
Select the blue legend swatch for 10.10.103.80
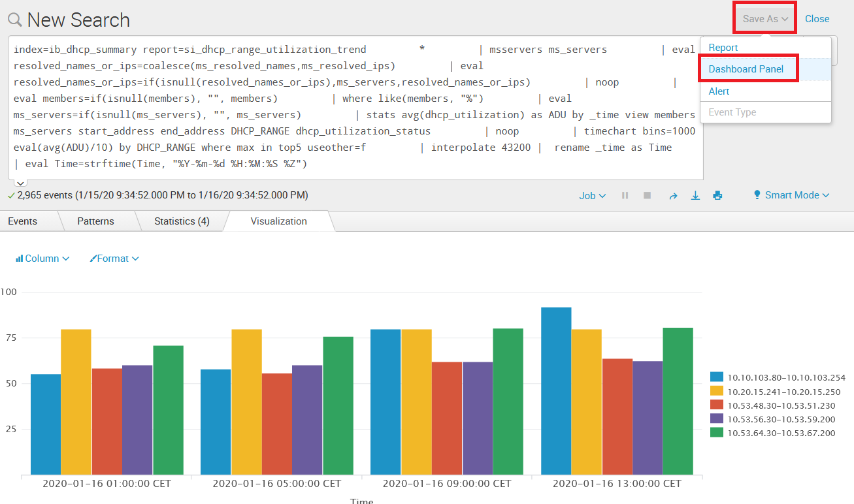[715, 376]
